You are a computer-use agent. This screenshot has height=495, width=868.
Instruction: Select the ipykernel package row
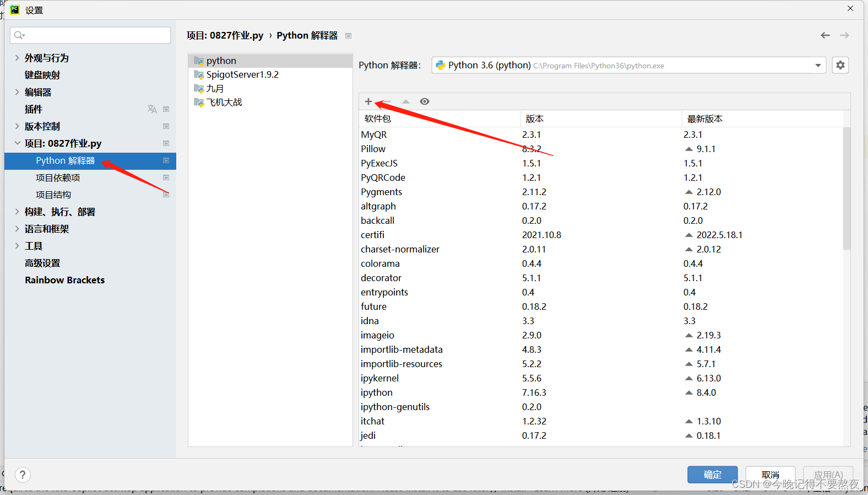pos(601,378)
